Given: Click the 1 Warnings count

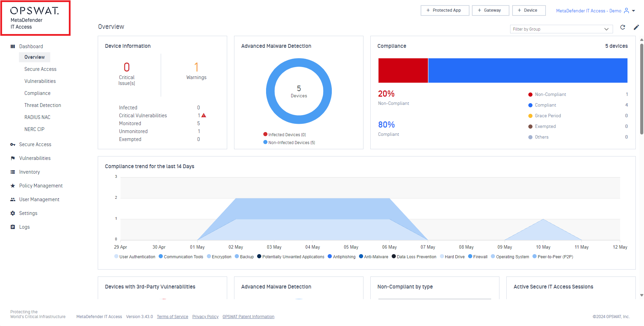Looking at the screenshot, I should [x=196, y=67].
